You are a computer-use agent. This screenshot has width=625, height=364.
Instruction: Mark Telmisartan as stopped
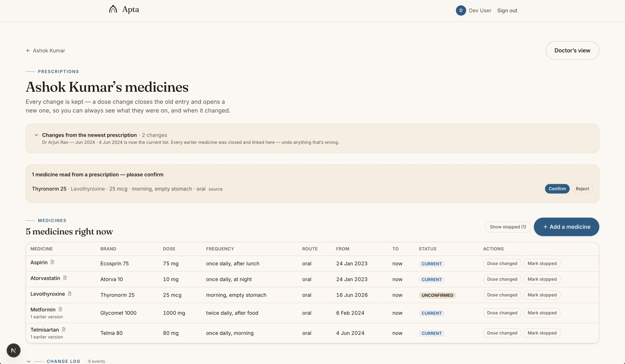(x=542, y=333)
